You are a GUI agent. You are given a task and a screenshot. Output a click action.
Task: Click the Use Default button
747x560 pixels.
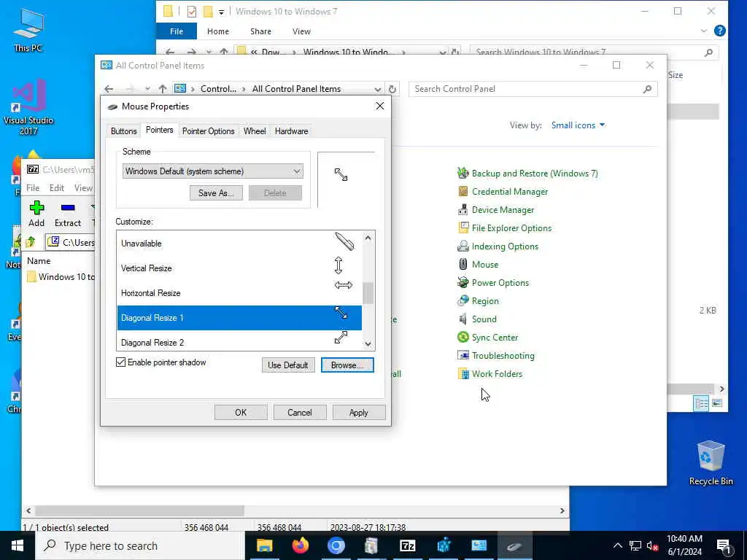point(287,365)
